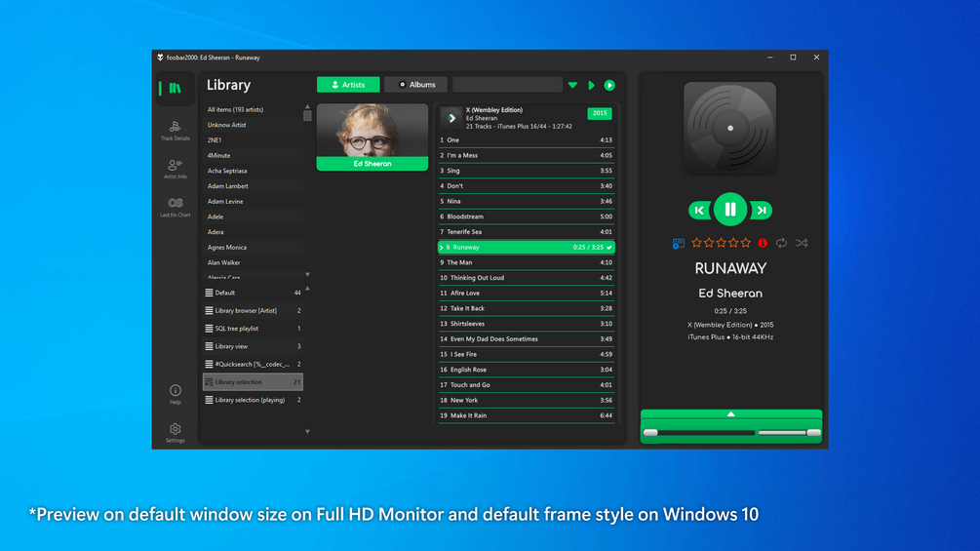Image resolution: width=980 pixels, height=551 pixels.
Task: Select Agnes Monica in artist list
Action: 254,248
